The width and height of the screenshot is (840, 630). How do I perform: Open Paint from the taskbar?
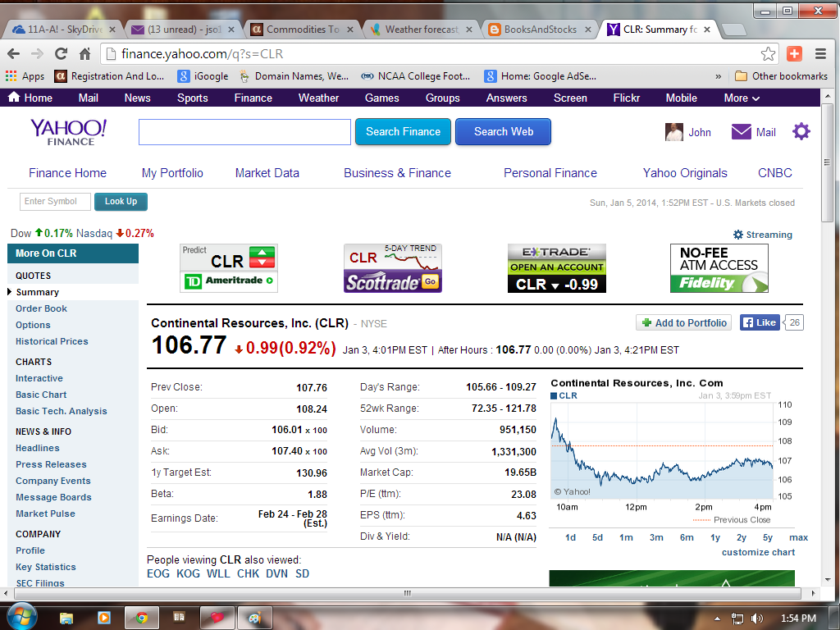(254, 618)
